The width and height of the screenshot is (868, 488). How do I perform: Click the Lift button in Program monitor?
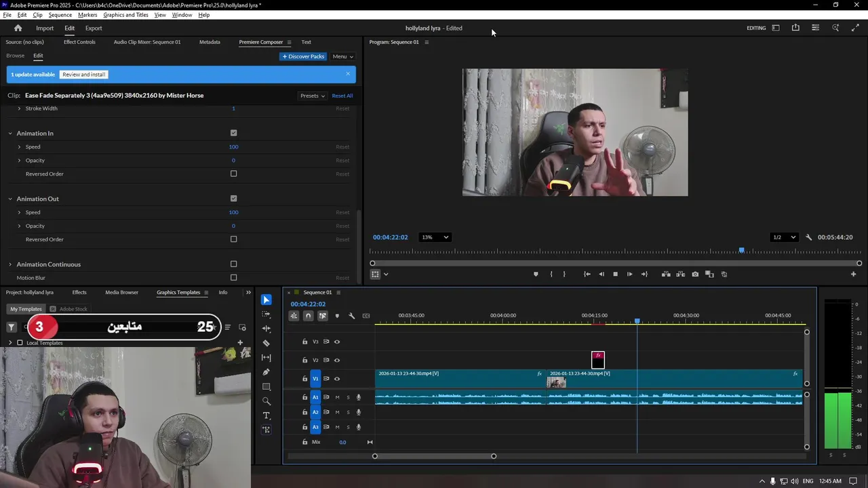point(666,274)
